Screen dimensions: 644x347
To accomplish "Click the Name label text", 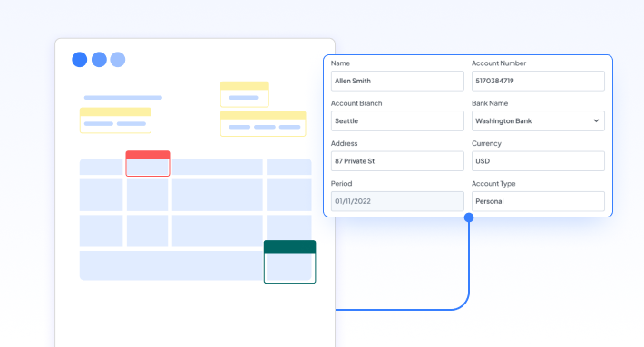I will click(340, 63).
